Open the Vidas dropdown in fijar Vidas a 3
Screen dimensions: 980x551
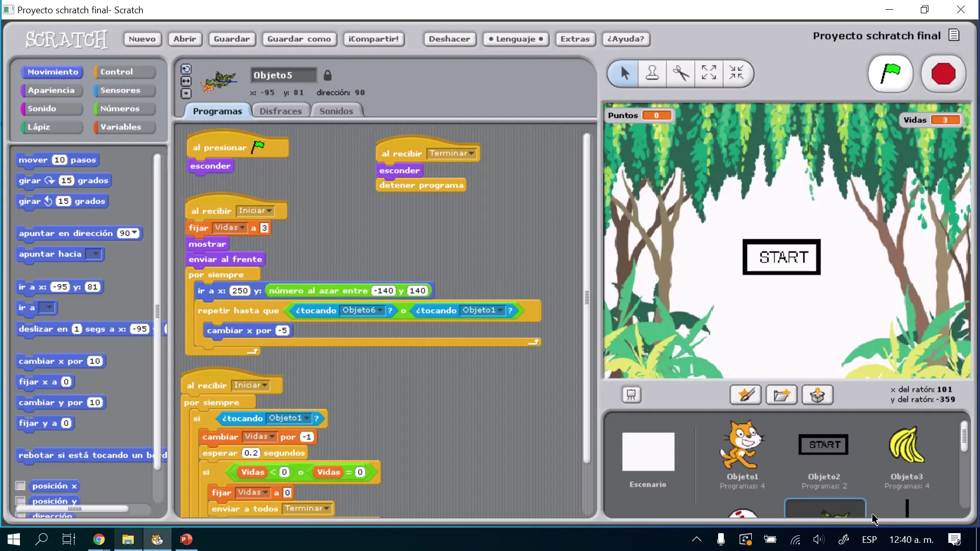(x=230, y=228)
